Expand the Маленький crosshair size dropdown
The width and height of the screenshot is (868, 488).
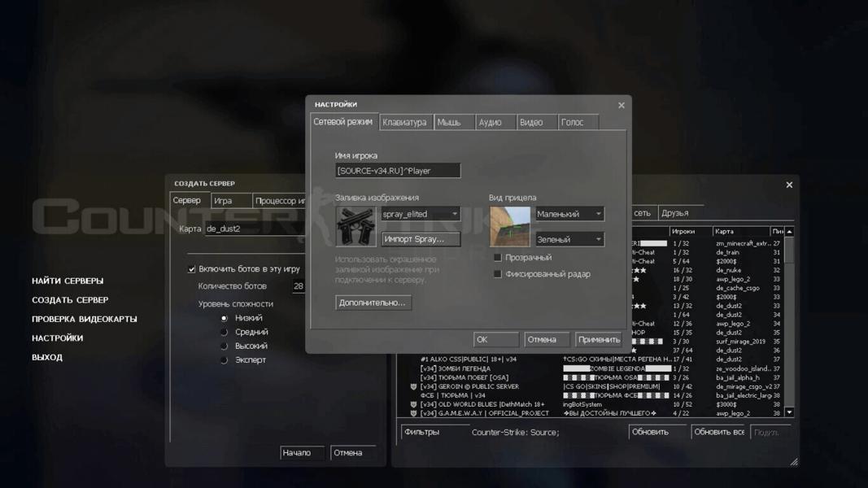[569, 214]
